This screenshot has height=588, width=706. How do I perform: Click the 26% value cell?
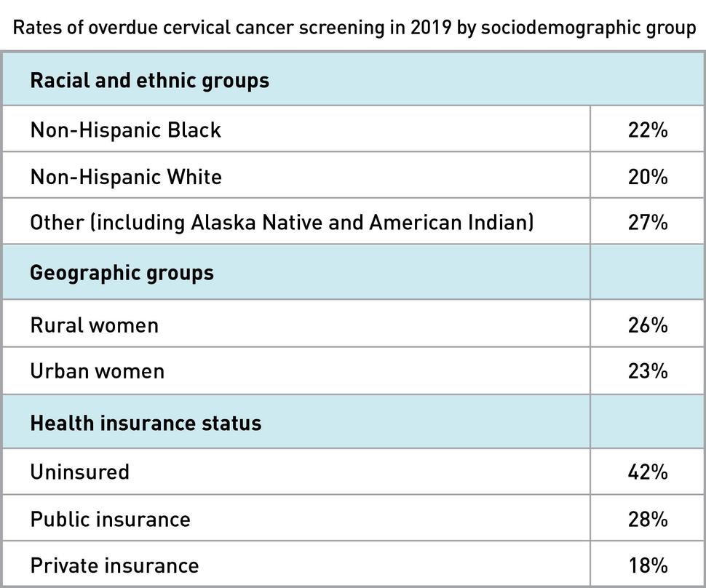pyautogui.click(x=647, y=325)
